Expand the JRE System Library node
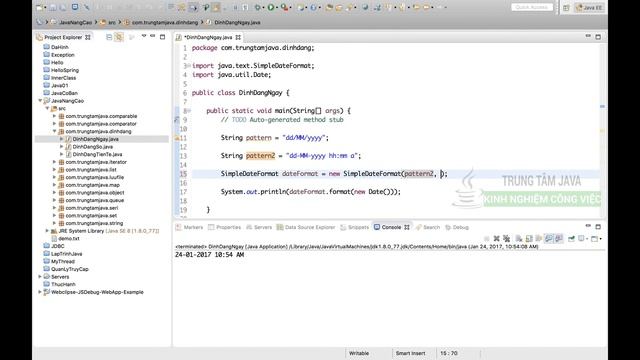This screenshot has width=640, height=360. [47, 231]
